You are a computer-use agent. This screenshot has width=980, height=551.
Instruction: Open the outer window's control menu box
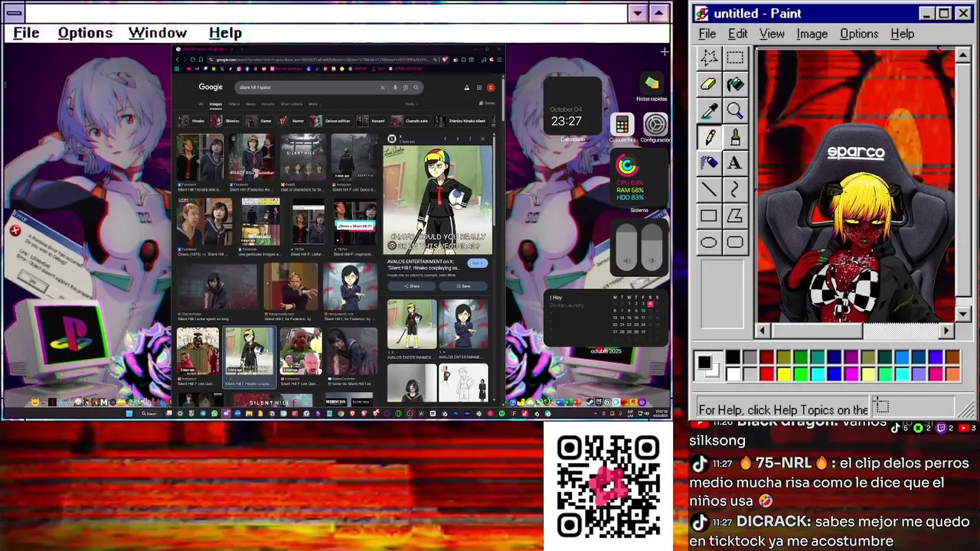[x=15, y=13]
